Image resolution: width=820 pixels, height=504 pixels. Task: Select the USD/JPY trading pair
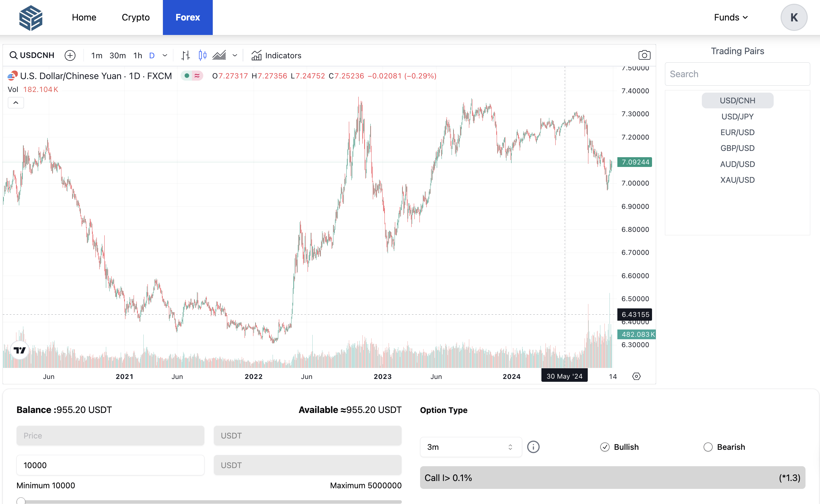point(737,116)
